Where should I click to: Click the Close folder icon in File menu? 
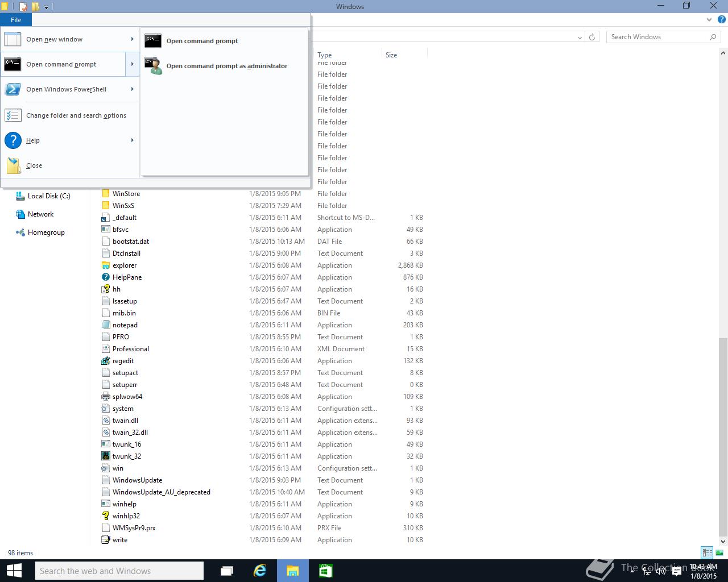(x=13, y=165)
